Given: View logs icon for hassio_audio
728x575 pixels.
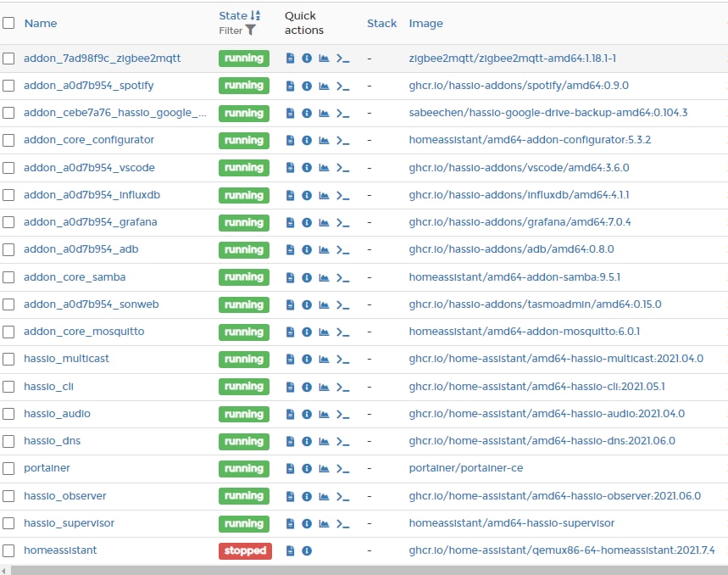Looking at the screenshot, I should point(290,414).
